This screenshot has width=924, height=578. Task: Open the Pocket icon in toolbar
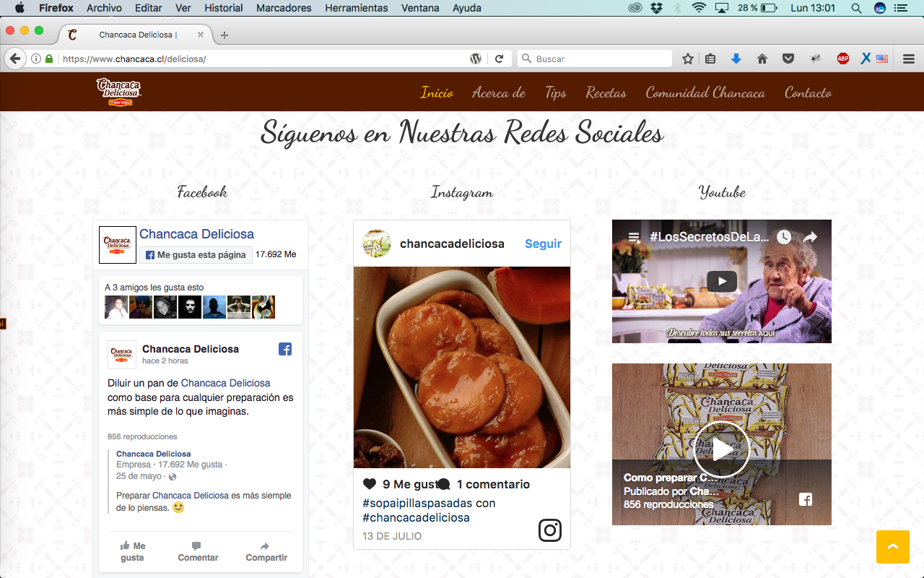[x=789, y=59]
